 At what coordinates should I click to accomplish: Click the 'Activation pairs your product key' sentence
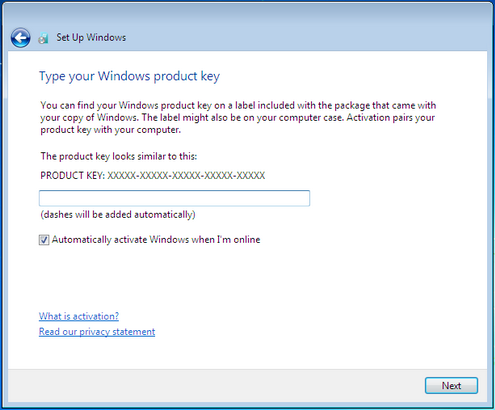point(238,123)
